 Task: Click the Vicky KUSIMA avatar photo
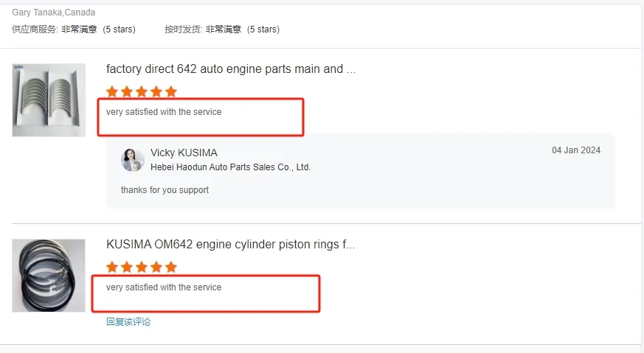(133, 160)
